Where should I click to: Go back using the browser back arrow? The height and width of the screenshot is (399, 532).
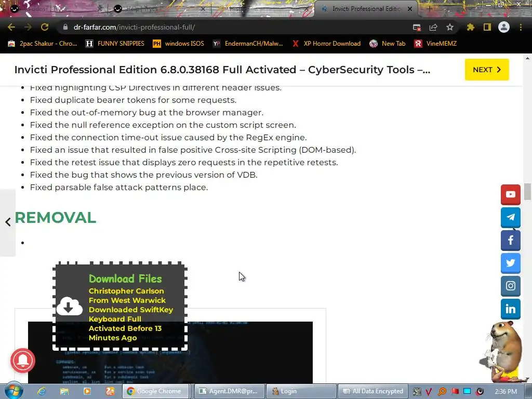[11, 27]
